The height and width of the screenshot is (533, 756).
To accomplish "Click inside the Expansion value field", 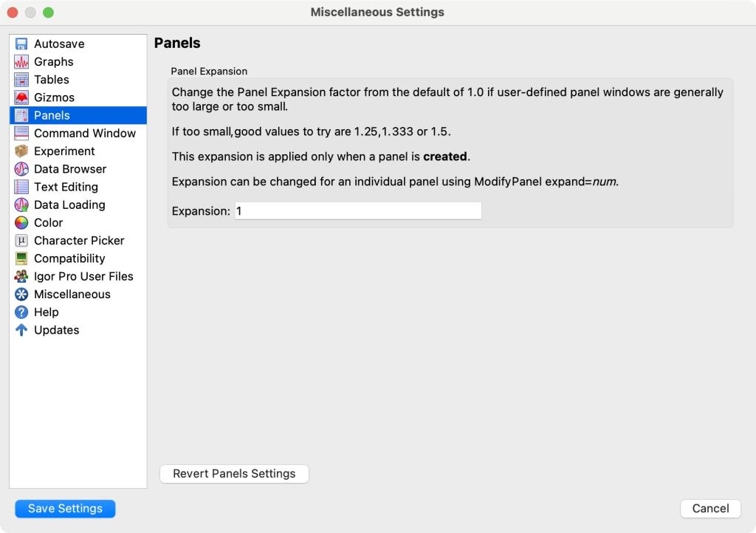I will 357,210.
